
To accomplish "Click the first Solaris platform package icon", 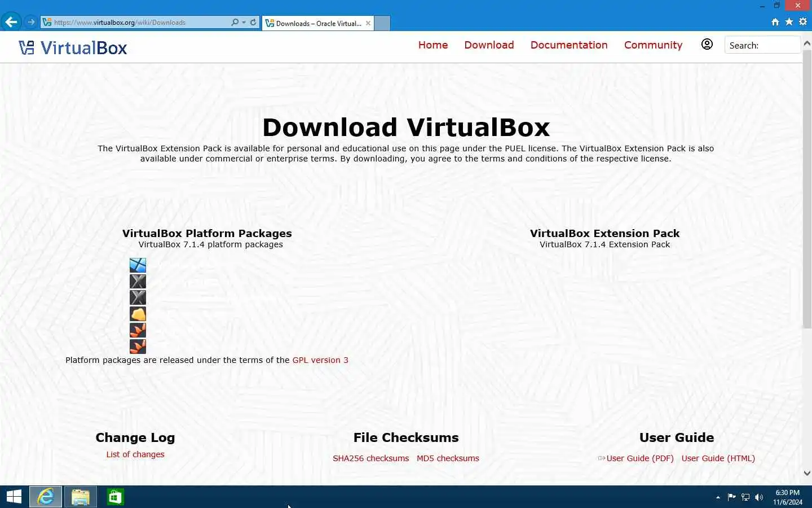I will [138, 330].
